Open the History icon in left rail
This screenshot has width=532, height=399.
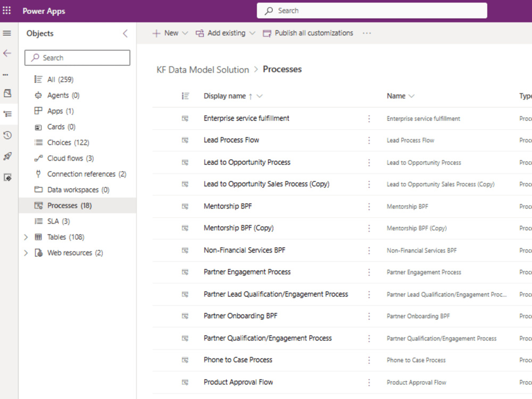(7, 135)
